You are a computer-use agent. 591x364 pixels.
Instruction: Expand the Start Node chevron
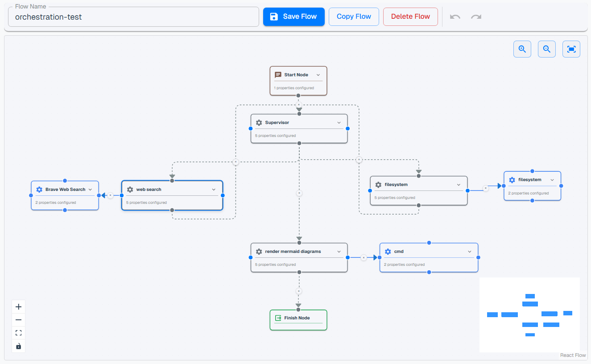click(x=318, y=75)
